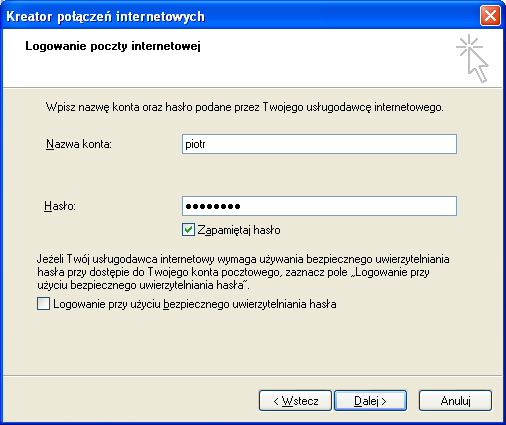Focus the Nazwa konta input field
This screenshot has height=425, width=506.
click(x=319, y=144)
